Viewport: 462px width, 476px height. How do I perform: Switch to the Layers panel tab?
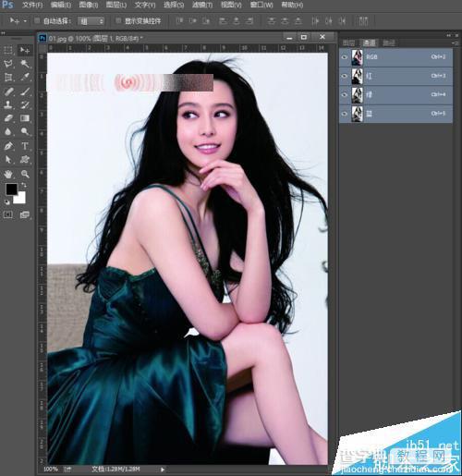[x=349, y=43]
